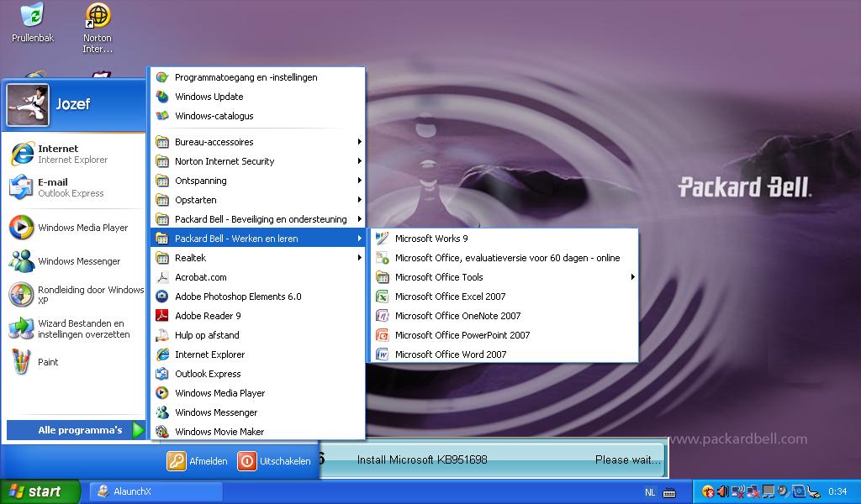861x504 pixels.
Task: Click the green Start button
Action: (x=40, y=491)
